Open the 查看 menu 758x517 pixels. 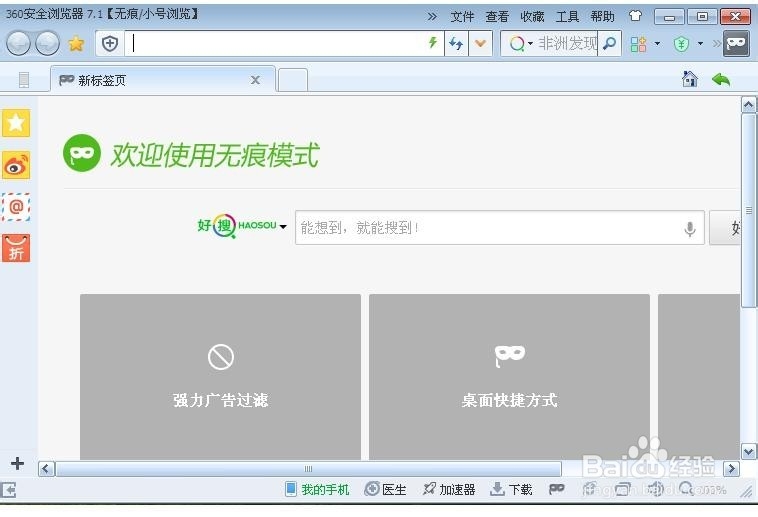(497, 16)
